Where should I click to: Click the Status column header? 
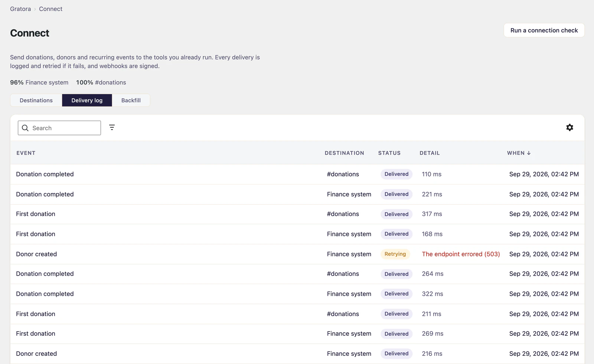[x=389, y=153]
